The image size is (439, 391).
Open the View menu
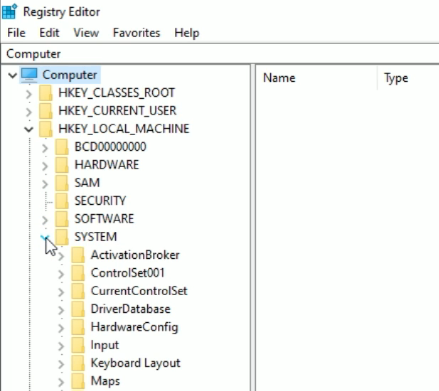point(86,33)
